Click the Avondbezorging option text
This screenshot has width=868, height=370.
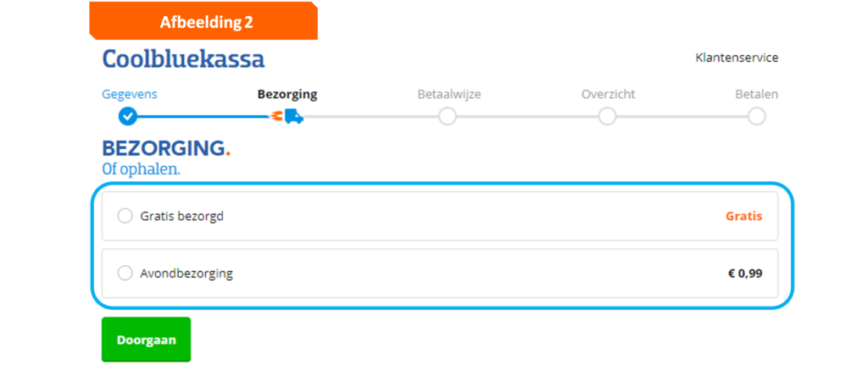[186, 273]
